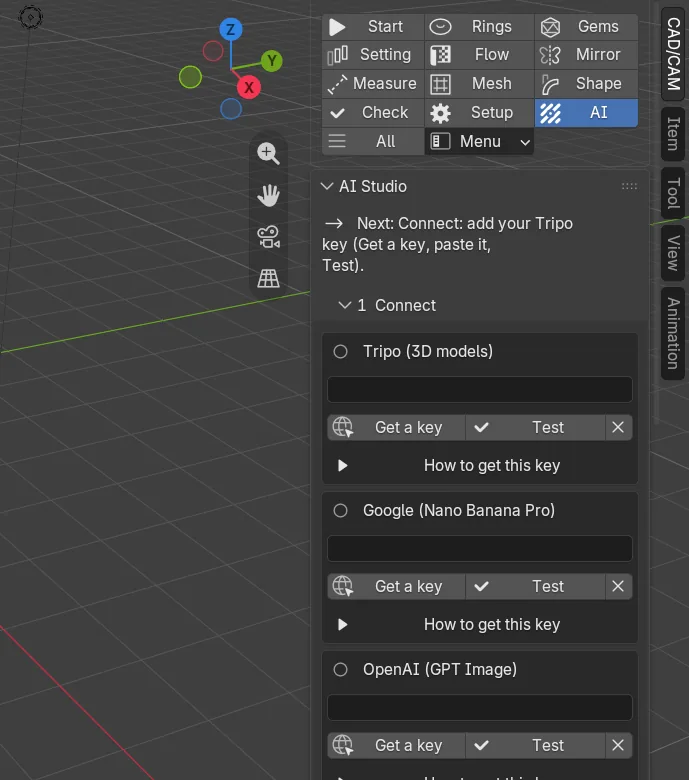Click the Y axis on navigation gizmo

[272, 61]
